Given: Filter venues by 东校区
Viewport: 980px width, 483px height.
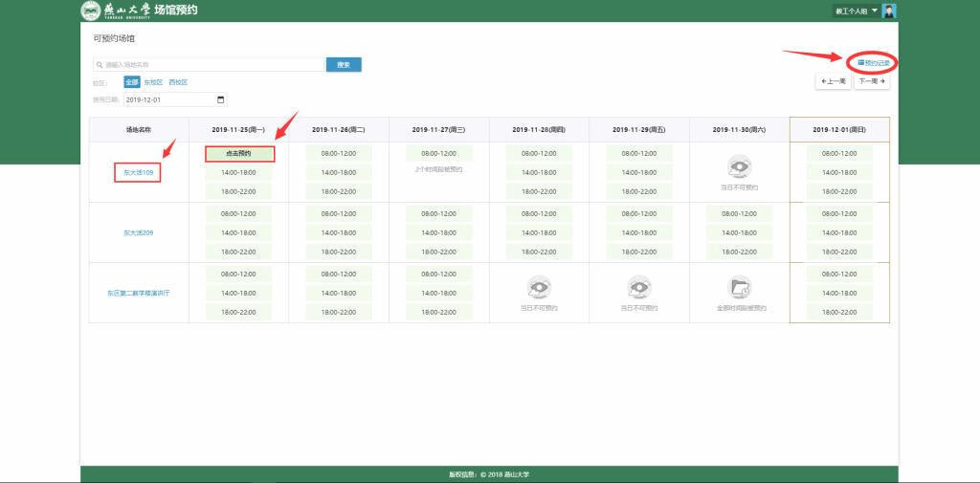Looking at the screenshot, I should click(x=153, y=83).
